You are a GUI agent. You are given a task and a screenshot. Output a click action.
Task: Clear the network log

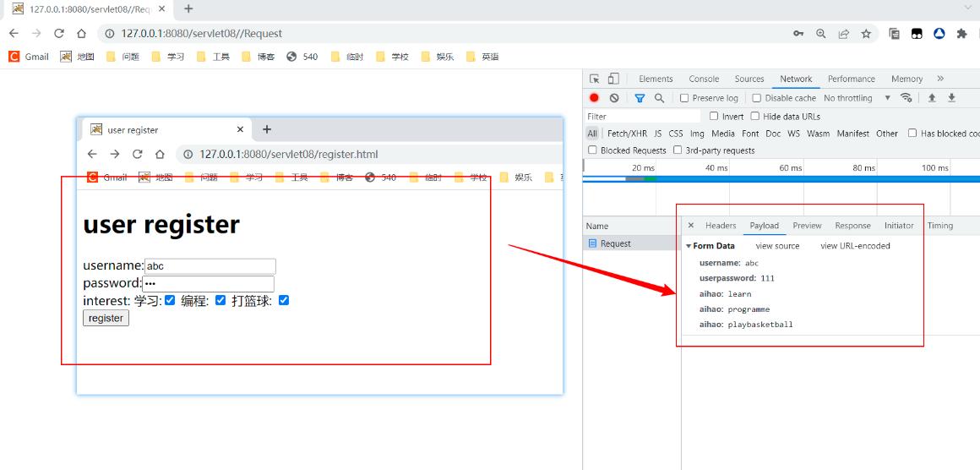click(x=614, y=97)
